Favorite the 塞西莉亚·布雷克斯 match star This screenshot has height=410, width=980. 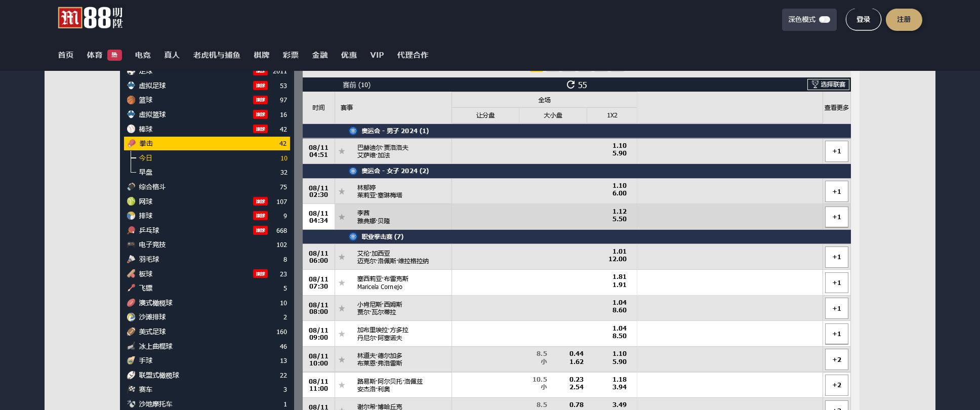coord(342,283)
